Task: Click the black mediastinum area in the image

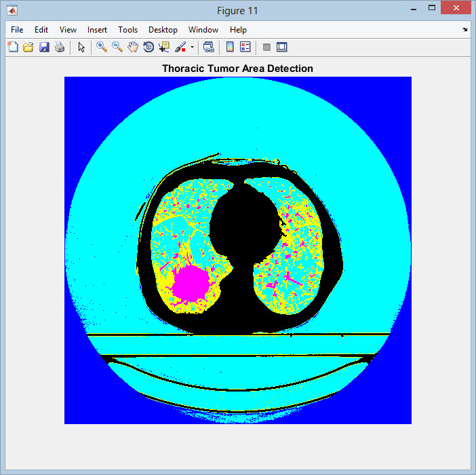Action: click(244, 225)
